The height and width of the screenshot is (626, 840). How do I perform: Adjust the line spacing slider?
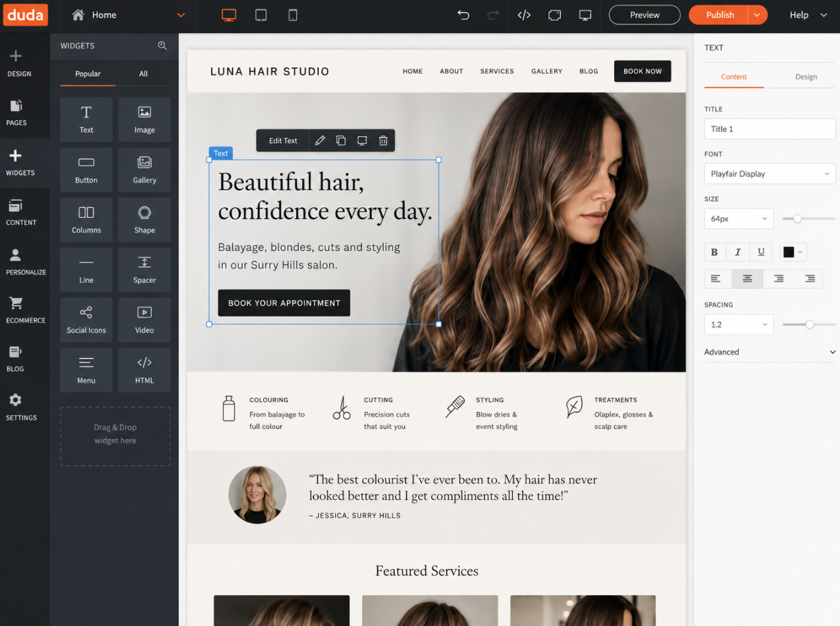810,325
